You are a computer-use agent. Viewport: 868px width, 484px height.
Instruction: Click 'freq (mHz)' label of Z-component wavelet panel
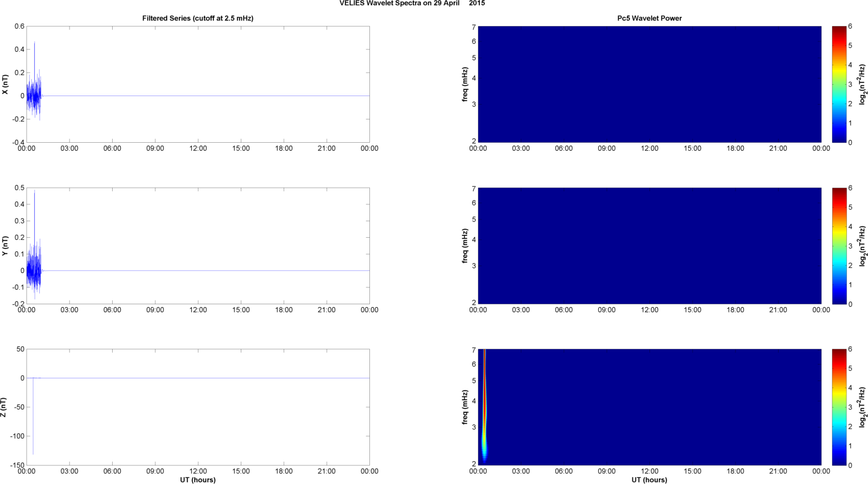tap(465, 407)
